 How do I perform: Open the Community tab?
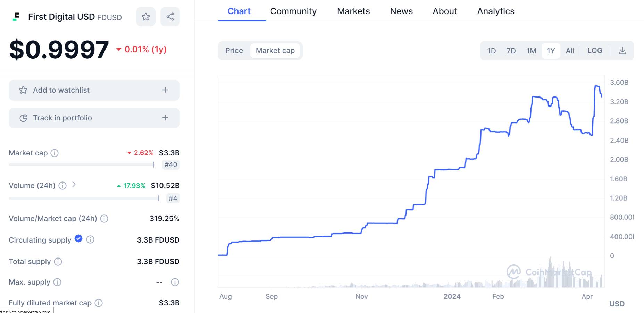pyautogui.click(x=293, y=11)
